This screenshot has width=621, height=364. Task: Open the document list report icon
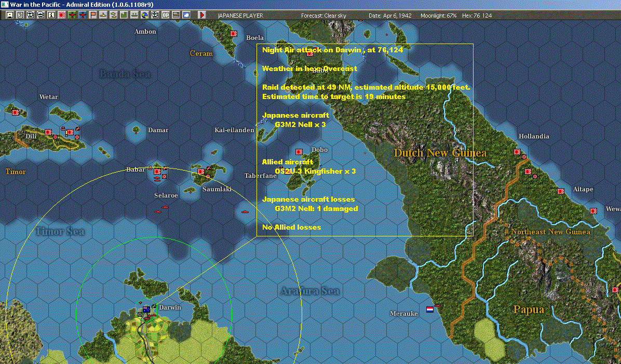[x=20, y=15]
